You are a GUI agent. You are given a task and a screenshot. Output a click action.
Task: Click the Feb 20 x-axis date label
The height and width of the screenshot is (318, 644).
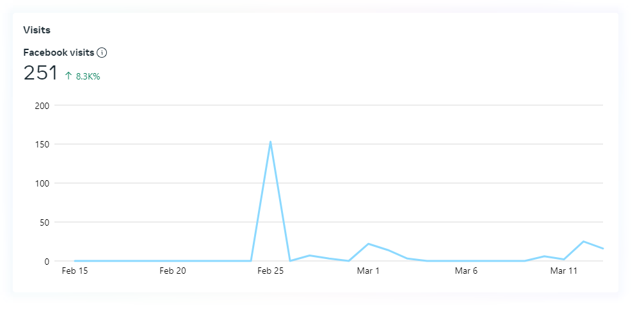coord(173,271)
